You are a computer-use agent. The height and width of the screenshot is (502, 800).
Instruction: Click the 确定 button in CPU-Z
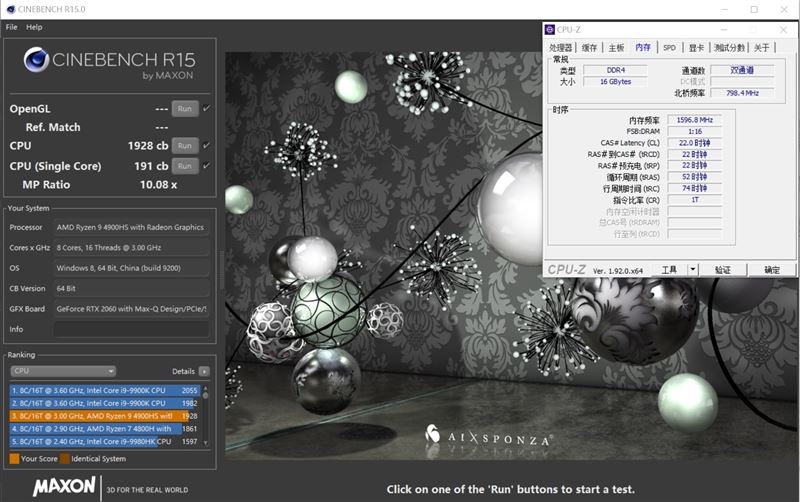tap(772, 270)
